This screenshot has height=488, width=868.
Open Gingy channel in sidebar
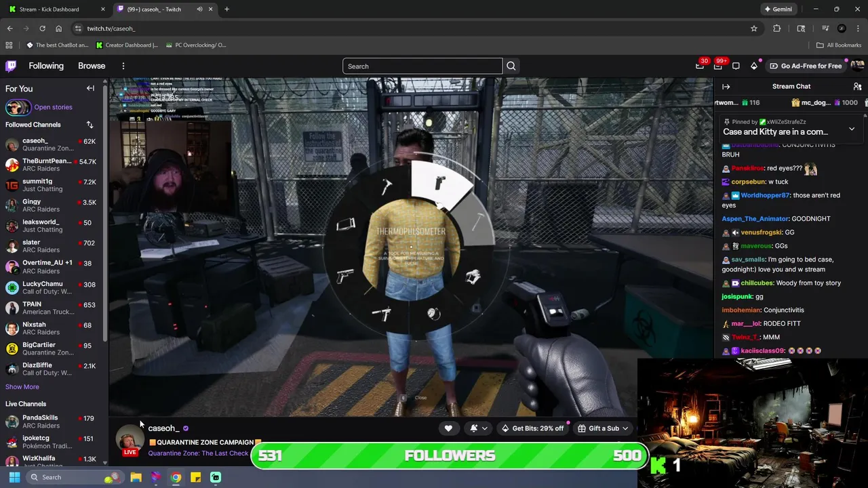coord(51,205)
